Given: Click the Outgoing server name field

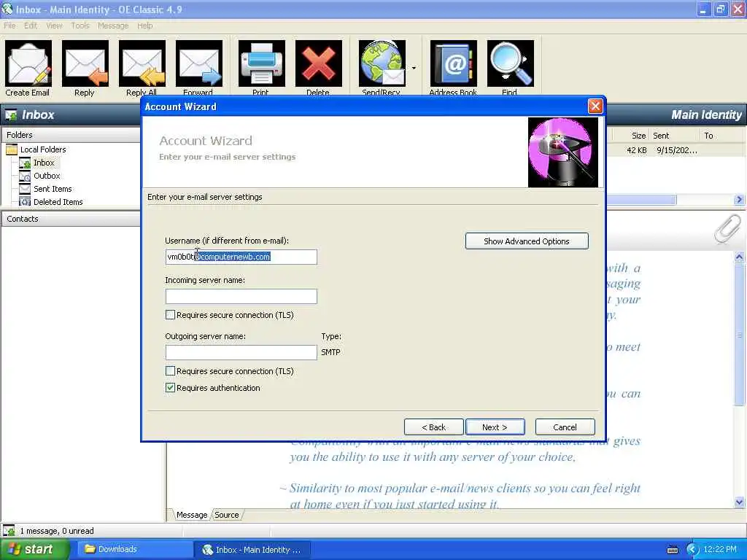Looking at the screenshot, I should tap(241, 352).
